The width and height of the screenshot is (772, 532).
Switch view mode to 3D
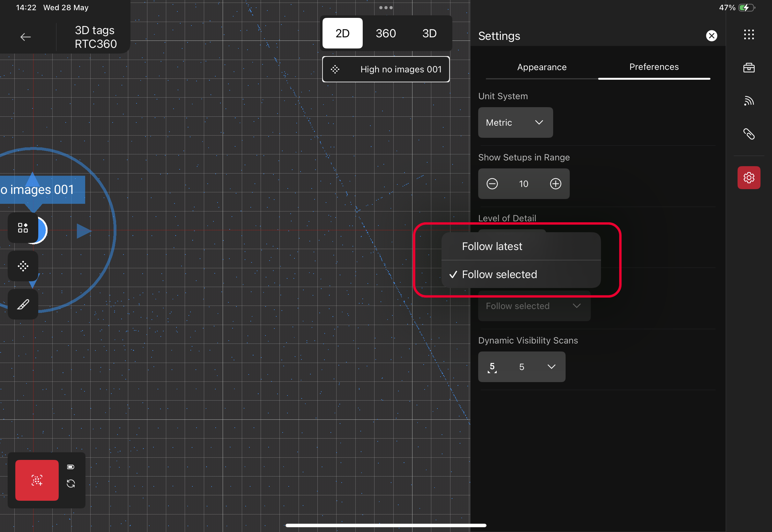click(x=429, y=33)
